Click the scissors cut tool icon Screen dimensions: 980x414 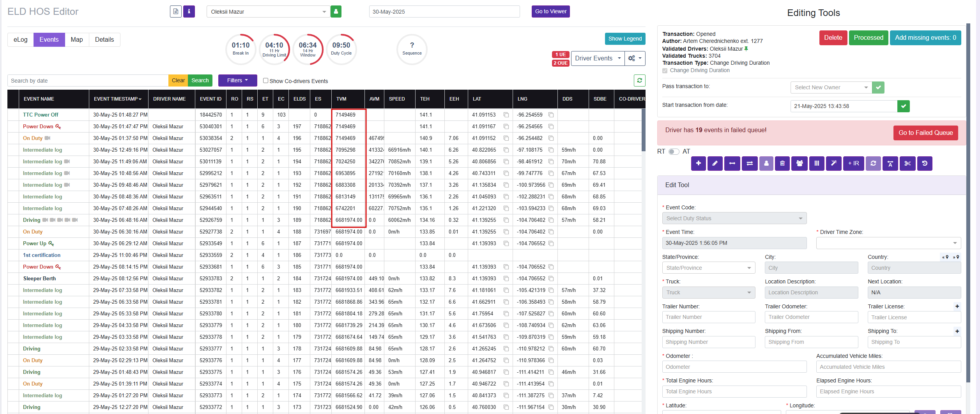907,163
